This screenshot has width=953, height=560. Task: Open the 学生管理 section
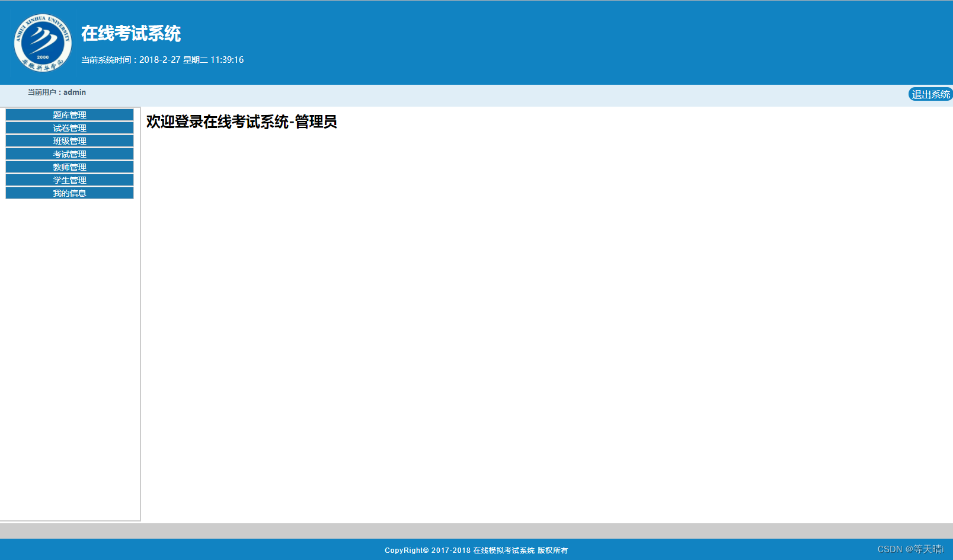(x=69, y=180)
